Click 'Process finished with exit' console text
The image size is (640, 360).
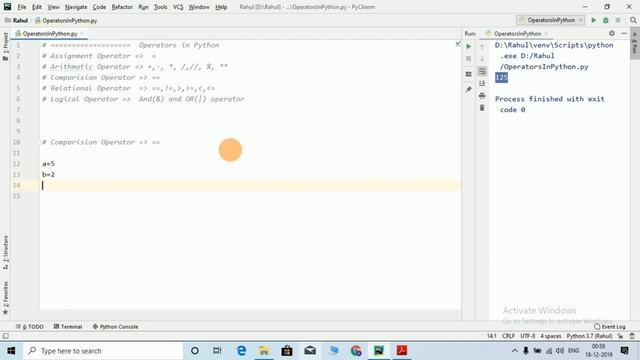click(x=549, y=99)
